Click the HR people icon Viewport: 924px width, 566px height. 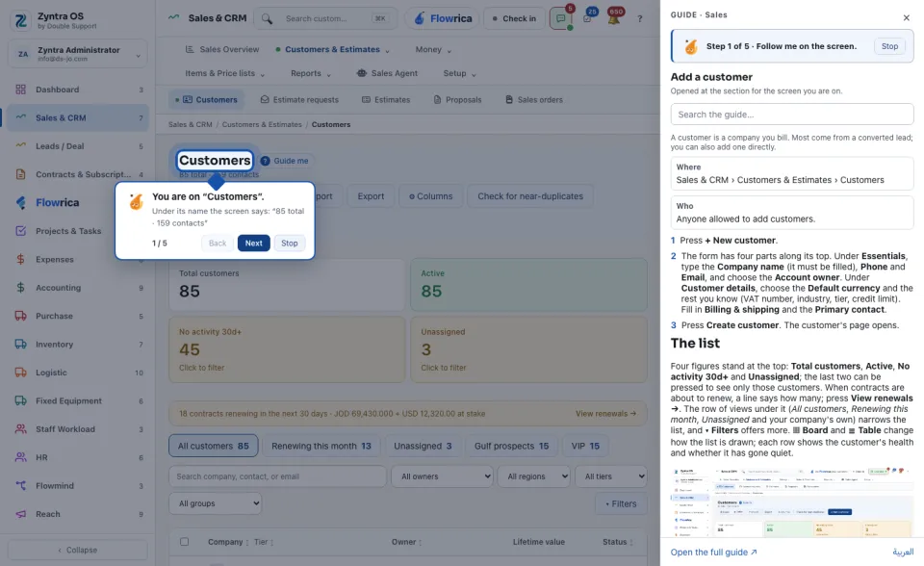coord(20,457)
